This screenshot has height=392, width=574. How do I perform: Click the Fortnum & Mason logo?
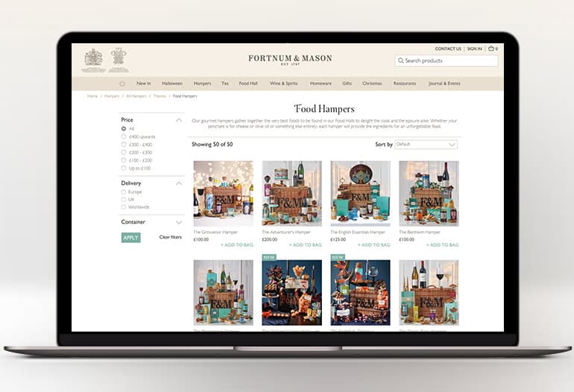click(x=290, y=60)
